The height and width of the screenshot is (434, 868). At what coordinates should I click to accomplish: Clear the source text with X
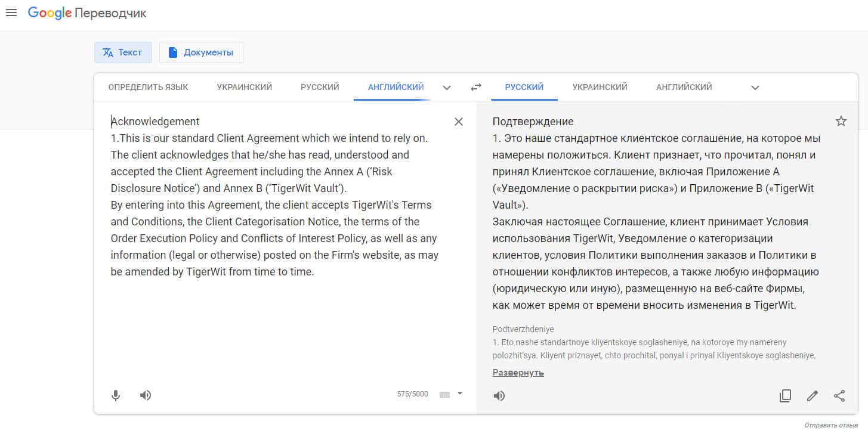coord(459,122)
